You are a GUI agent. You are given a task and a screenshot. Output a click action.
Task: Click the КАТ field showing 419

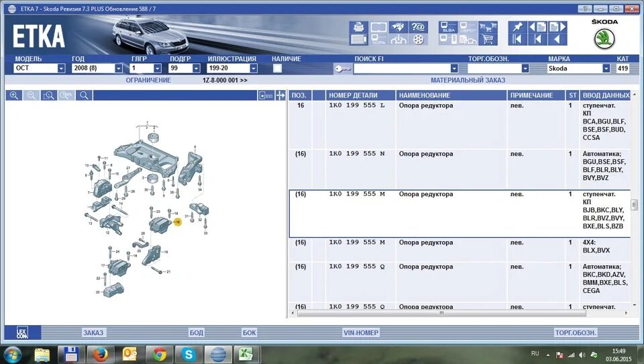coord(623,69)
